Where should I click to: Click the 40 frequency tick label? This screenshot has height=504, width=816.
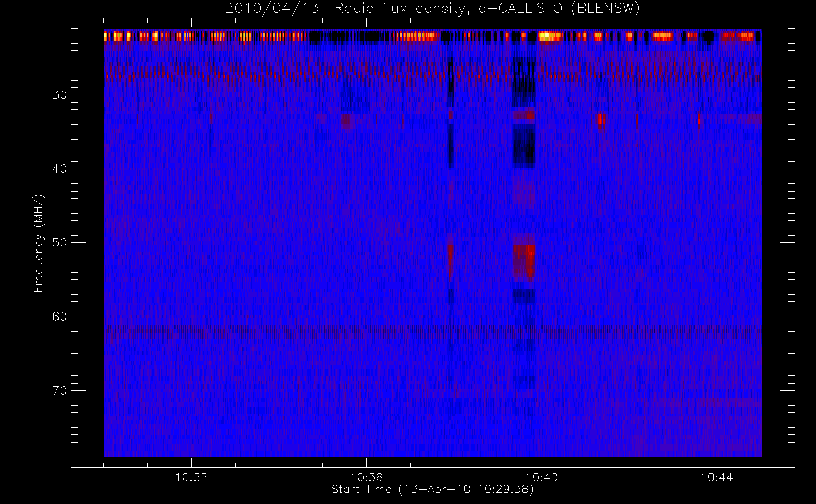(x=60, y=169)
